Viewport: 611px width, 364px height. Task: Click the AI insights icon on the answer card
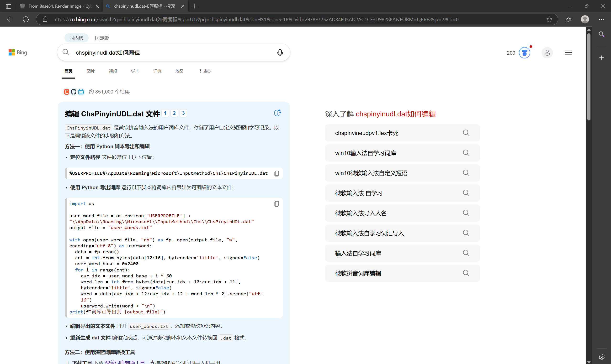click(277, 113)
